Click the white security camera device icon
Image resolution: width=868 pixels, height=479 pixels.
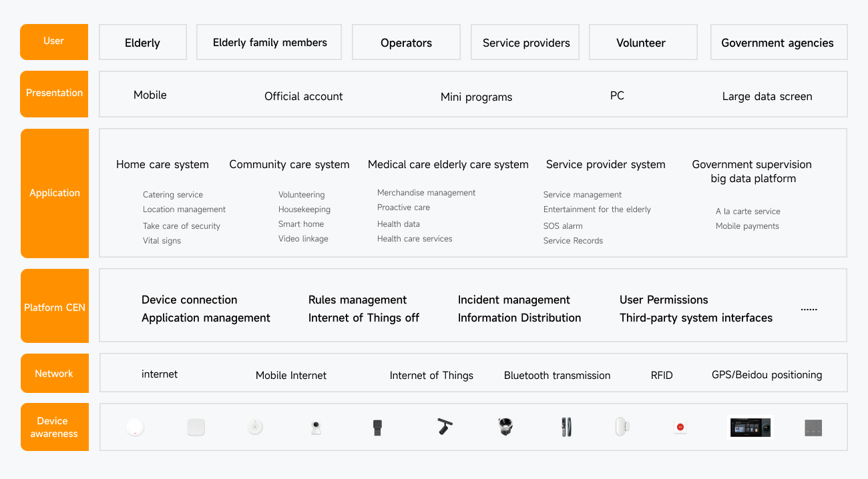[x=316, y=428]
